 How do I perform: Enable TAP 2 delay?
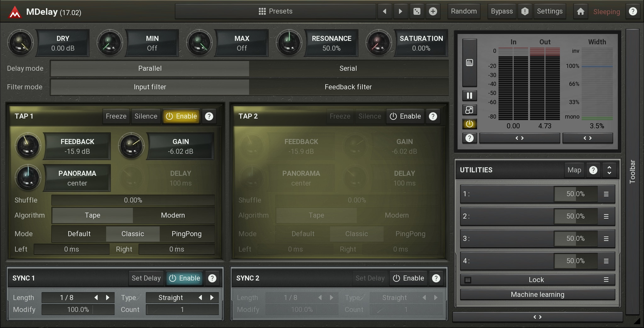point(405,116)
